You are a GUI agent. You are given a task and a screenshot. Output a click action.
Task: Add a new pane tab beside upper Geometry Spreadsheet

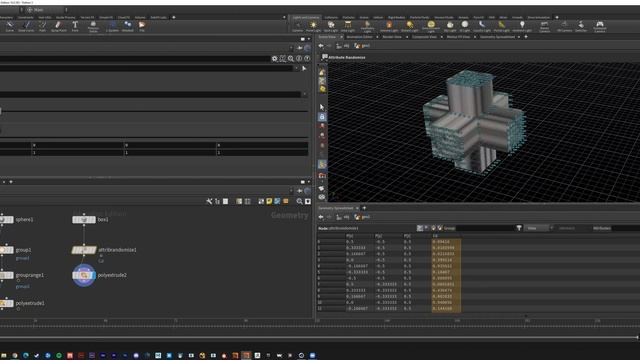[526, 37]
